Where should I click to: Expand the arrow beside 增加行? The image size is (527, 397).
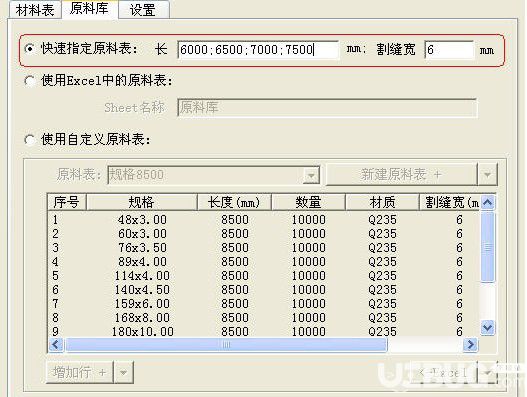(124, 372)
